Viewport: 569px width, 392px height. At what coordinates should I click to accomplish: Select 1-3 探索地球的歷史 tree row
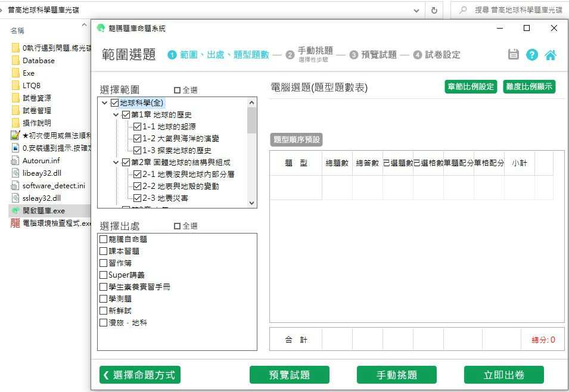(176, 151)
